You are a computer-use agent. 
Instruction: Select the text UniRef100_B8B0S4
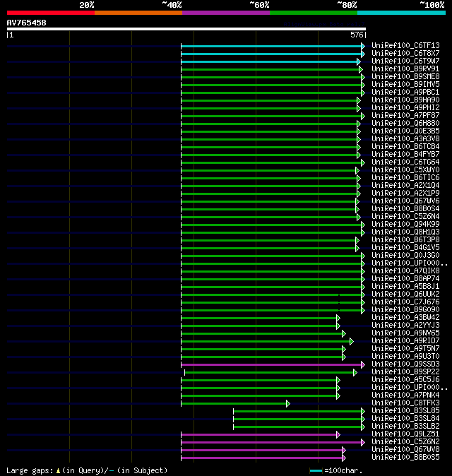(405, 208)
